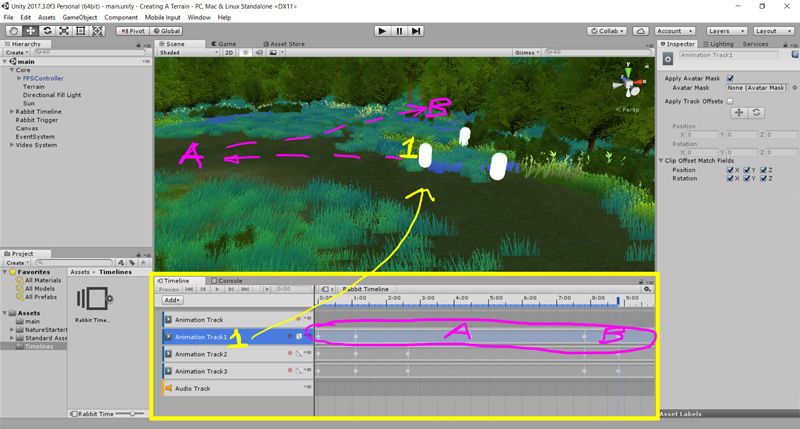Select the Scale tool

(x=64, y=31)
